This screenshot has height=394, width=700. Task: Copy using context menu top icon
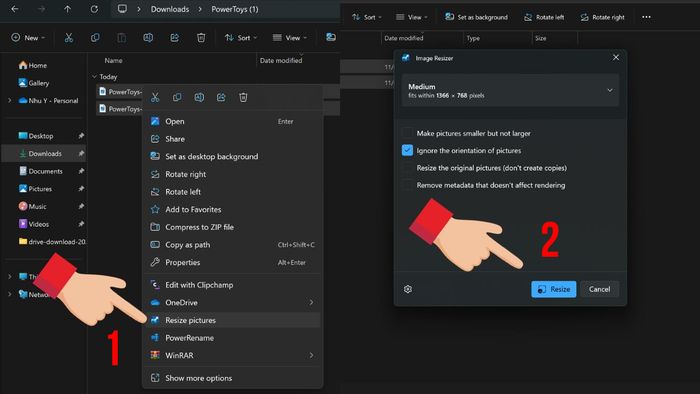177,97
